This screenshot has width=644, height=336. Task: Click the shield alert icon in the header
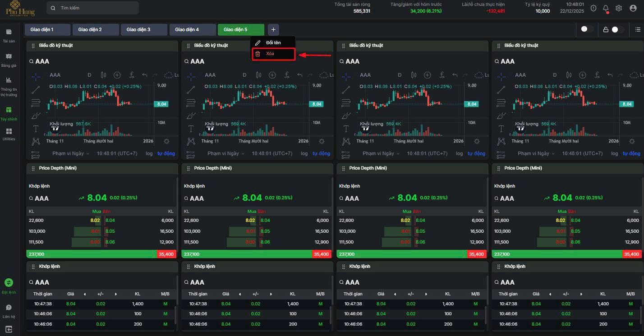click(x=593, y=8)
